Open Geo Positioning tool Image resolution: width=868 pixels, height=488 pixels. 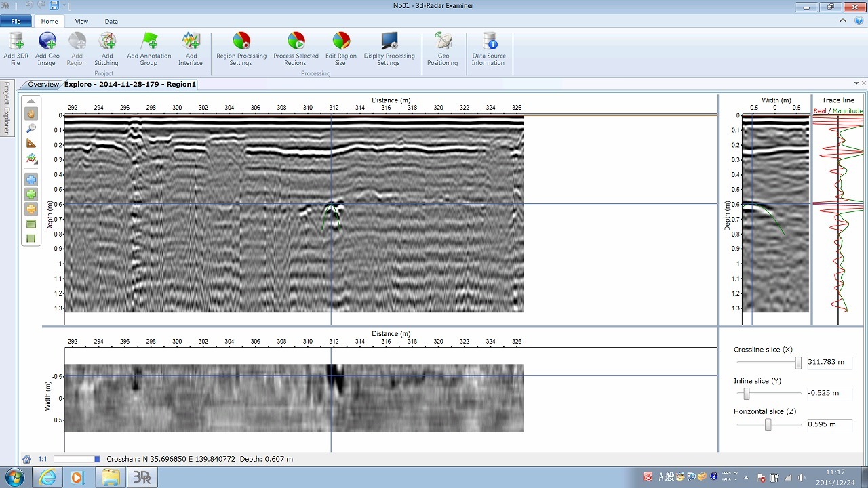[443, 42]
